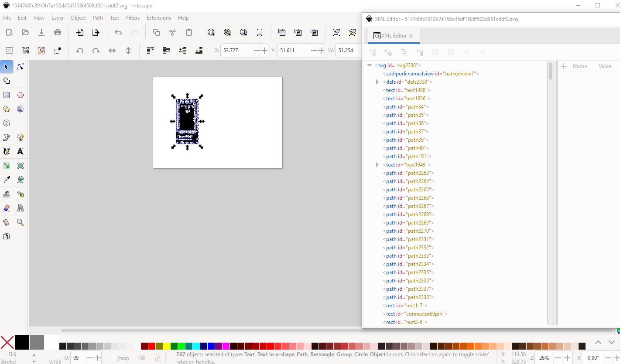Viewport: 620px width, 364px height.
Task: Pick the Dropper color picker tool
Action: 7,180
